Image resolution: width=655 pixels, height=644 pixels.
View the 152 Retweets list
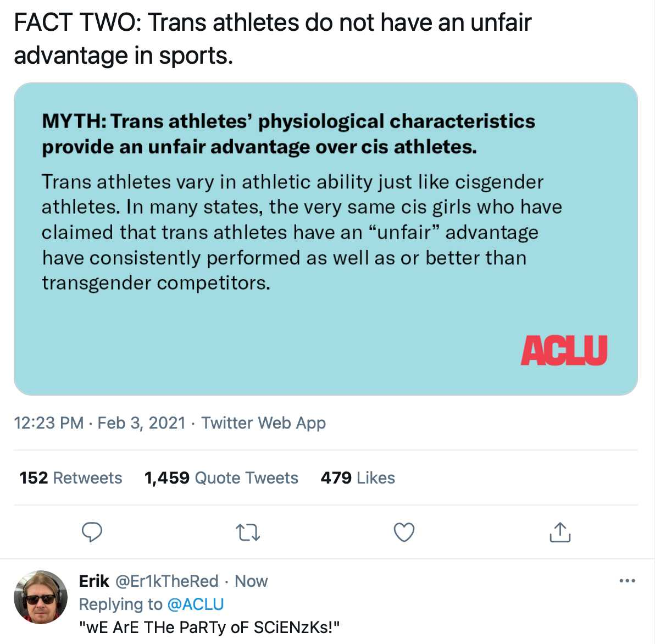(70, 478)
